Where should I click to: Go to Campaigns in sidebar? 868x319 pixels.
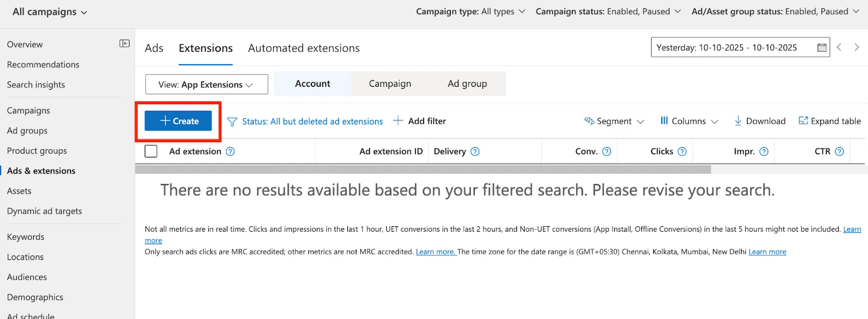28,111
